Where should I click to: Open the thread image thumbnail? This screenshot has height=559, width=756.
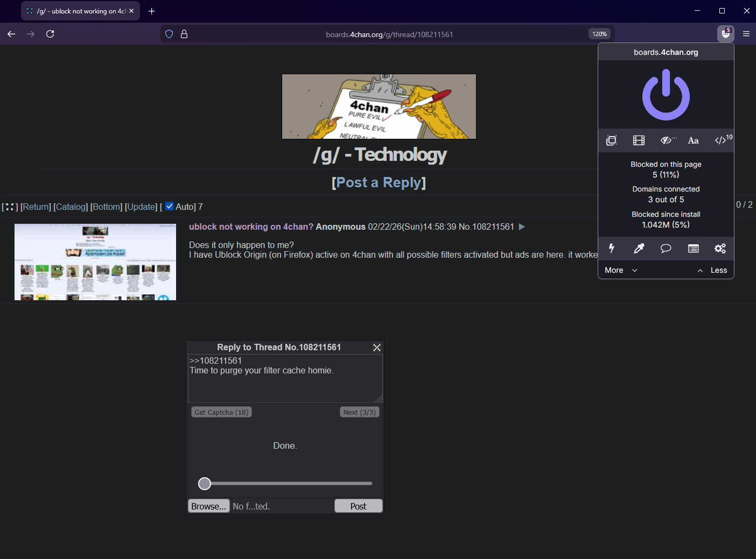coord(95,262)
